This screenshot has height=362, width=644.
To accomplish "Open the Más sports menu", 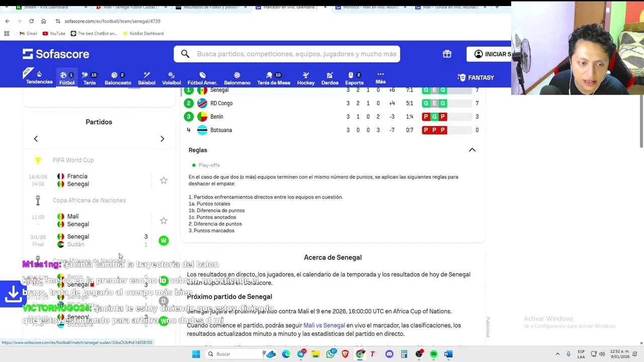I will coord(380,77).
